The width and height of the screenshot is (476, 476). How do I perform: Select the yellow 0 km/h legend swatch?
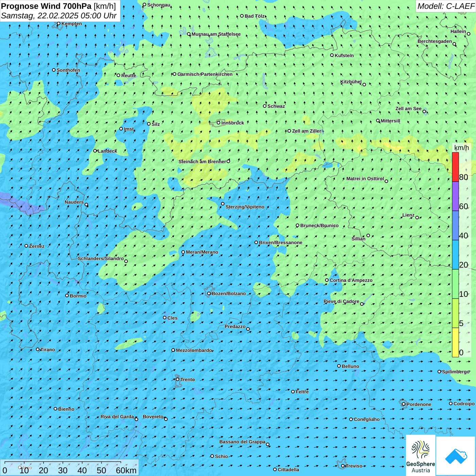click(x=455, y=342)
